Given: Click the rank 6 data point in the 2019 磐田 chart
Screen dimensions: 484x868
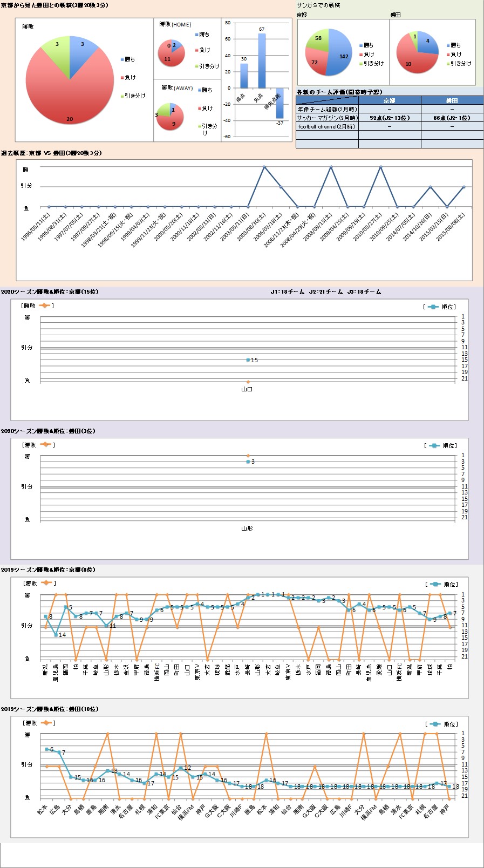Looking at the screenshot, I should tap(47, 749).
